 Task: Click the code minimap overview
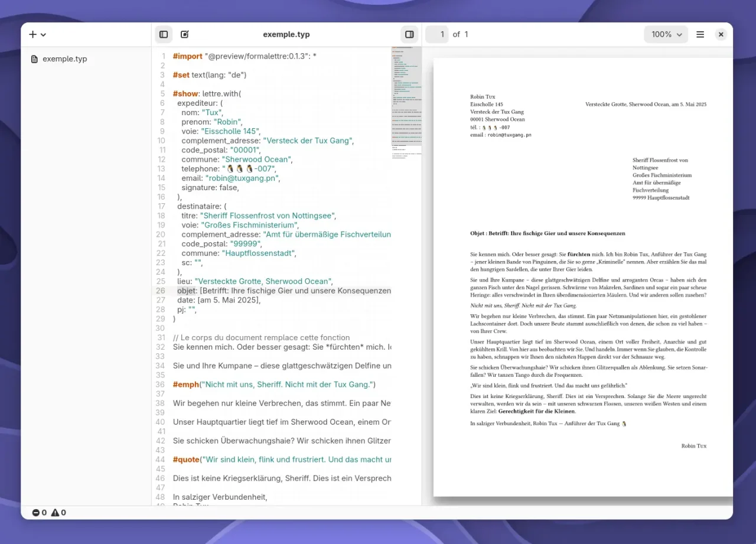point(406,100)
